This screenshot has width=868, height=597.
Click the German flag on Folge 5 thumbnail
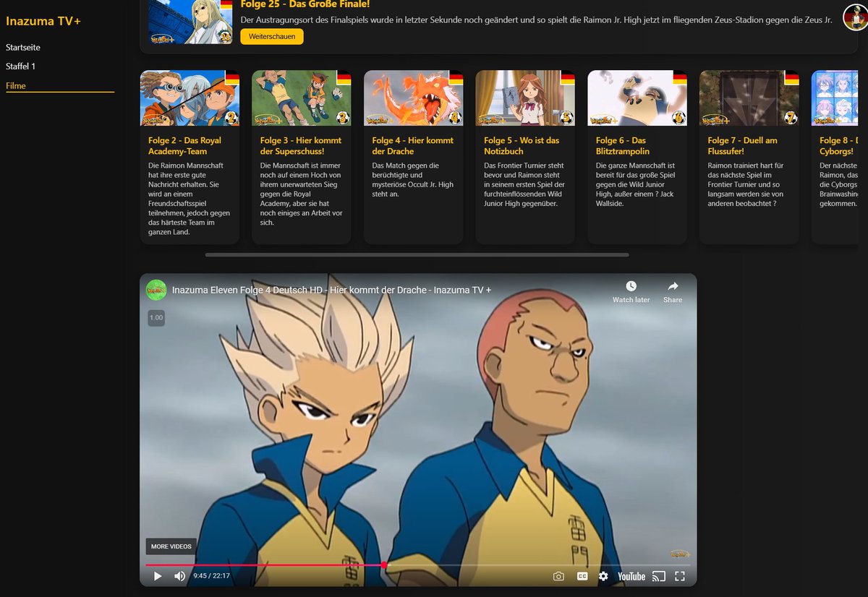[567, 77]
